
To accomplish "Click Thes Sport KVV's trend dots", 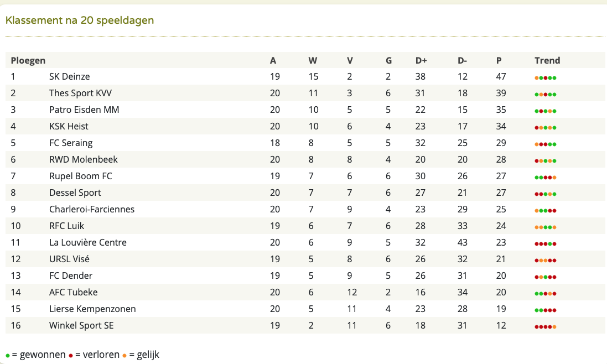I will coord(546,95).
